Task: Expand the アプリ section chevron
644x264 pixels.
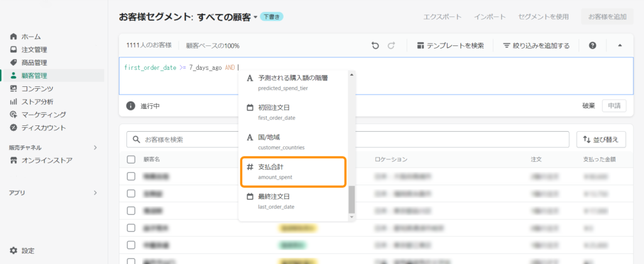Action: 95,192
